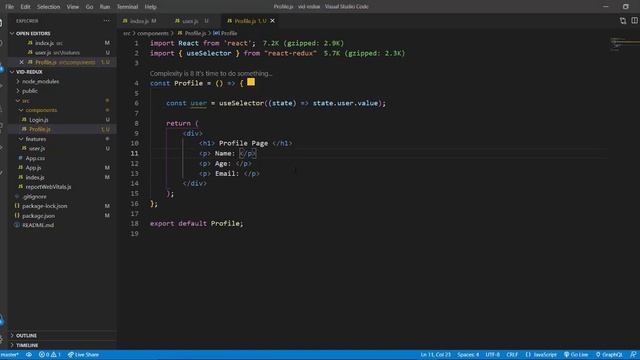Switch to the index.js editor tab
The height and width of the screenshot is (360, 640).
140,21
